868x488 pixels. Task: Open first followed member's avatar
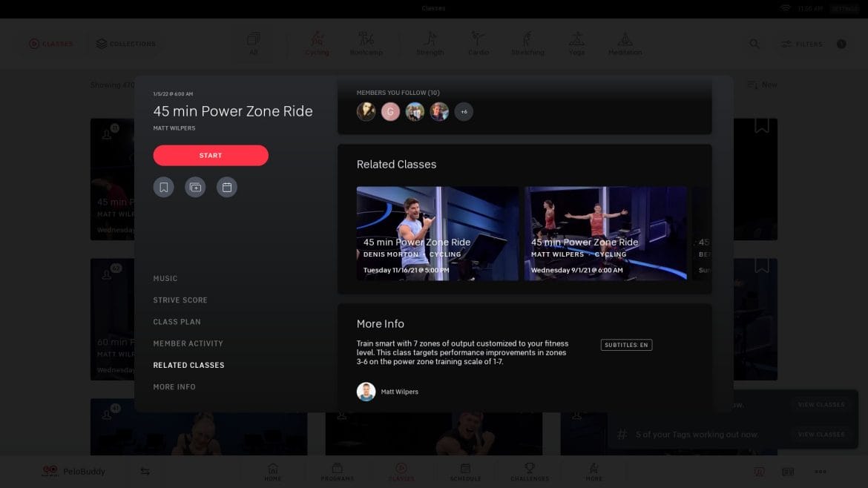coord(366,112)
